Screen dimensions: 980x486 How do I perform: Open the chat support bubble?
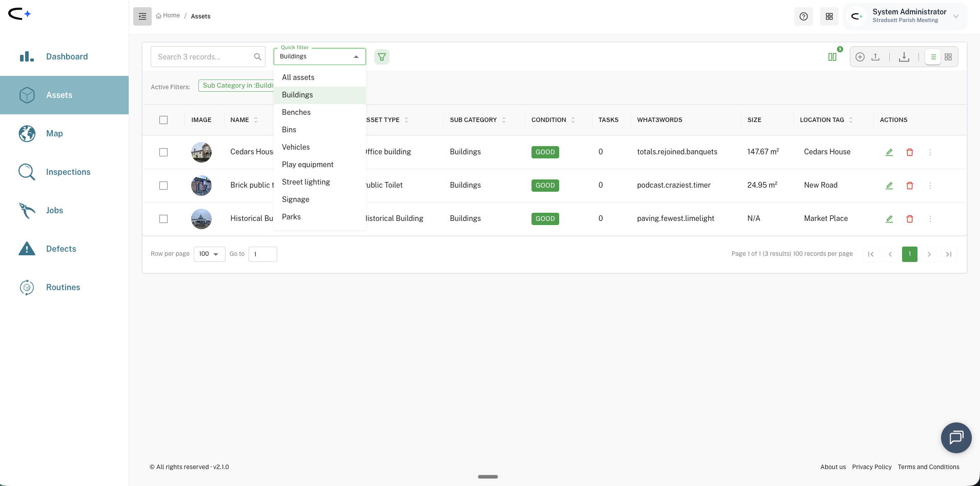tap(956, 438)
